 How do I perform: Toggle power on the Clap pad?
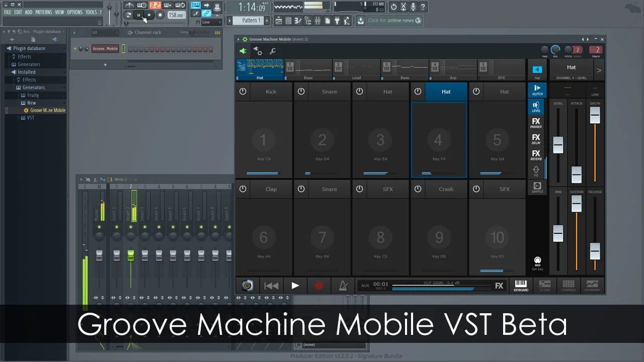point(243,189)
